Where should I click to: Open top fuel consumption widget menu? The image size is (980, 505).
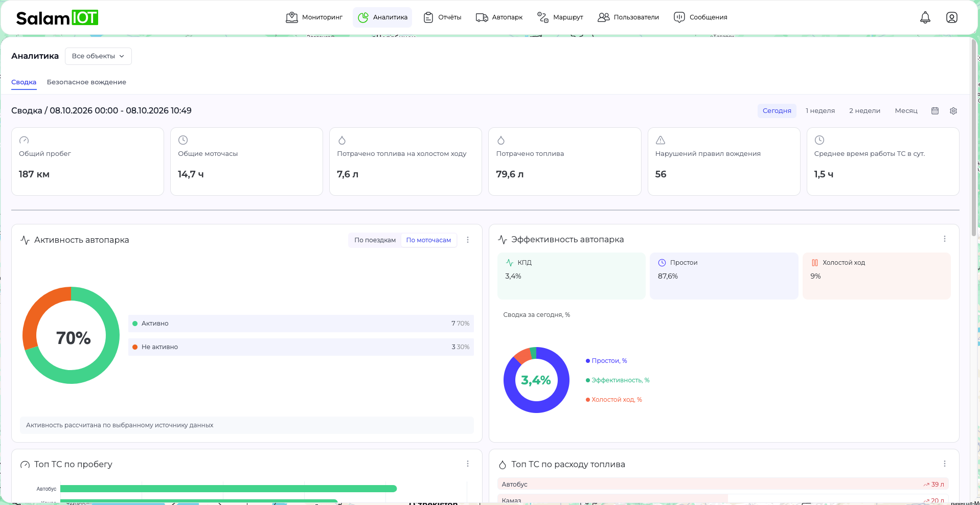point(944,464)
